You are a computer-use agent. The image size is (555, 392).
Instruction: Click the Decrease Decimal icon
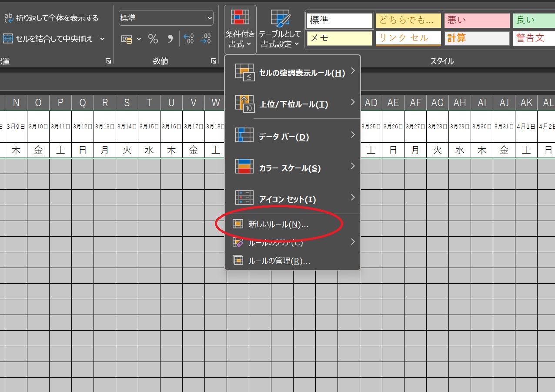pyautogui.click(x=205, y=39)
